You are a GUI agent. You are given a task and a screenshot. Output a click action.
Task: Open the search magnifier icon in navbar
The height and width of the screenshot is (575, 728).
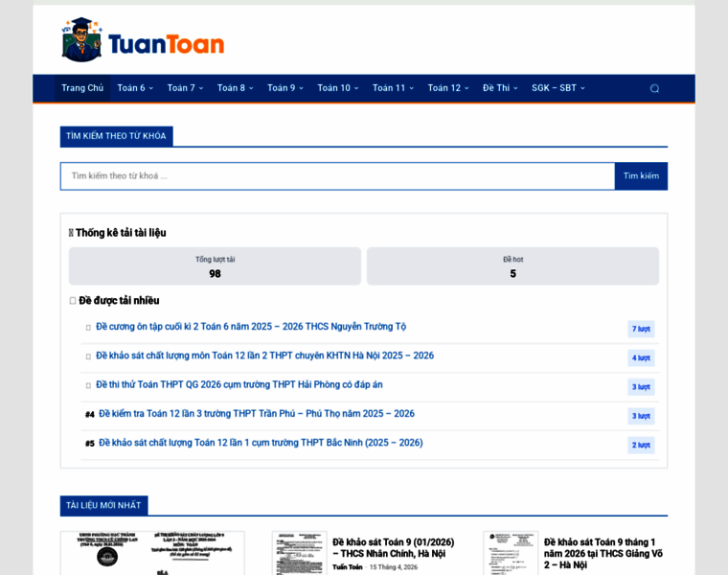pos(654,88)
